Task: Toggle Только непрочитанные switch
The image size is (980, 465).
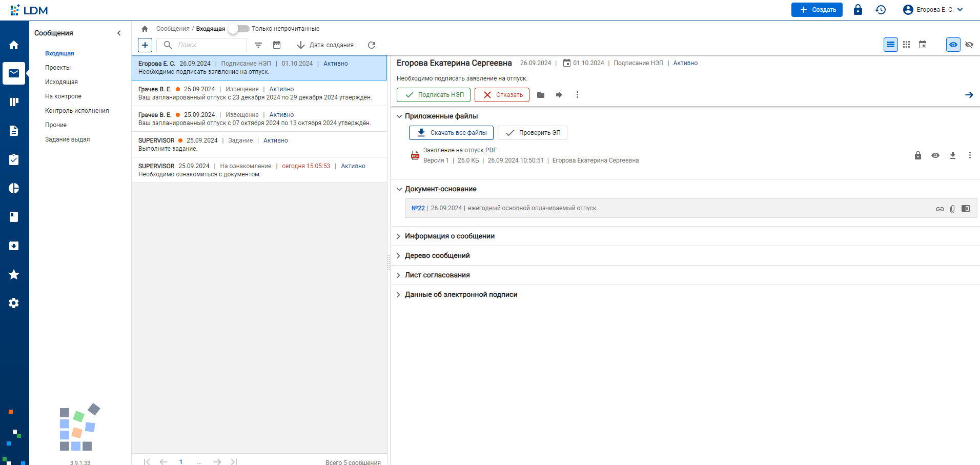Action: pos(238,29)
